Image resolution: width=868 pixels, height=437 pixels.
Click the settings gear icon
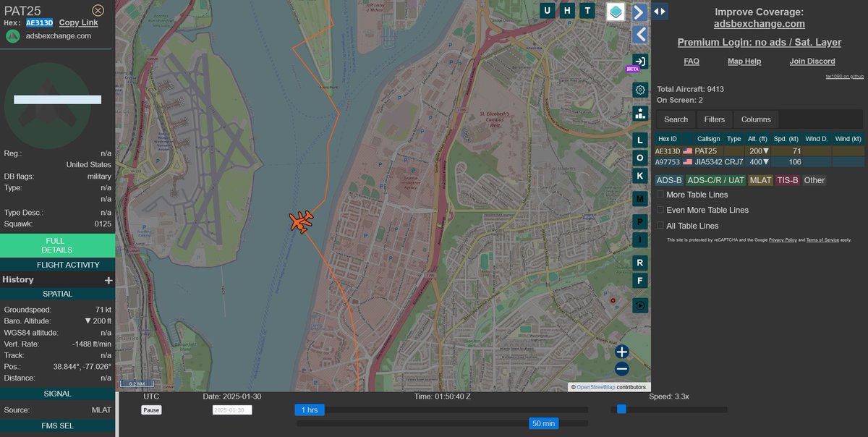coord(639,90)
